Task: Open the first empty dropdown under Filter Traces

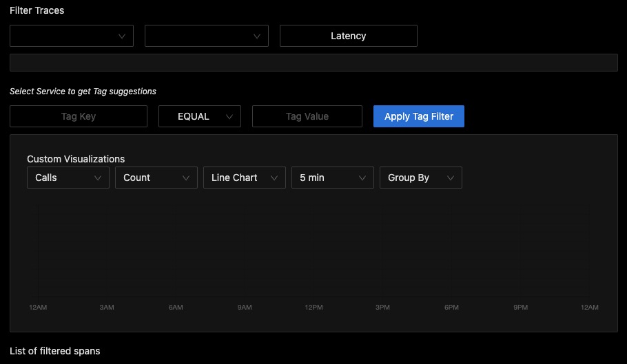Action: 71,36
